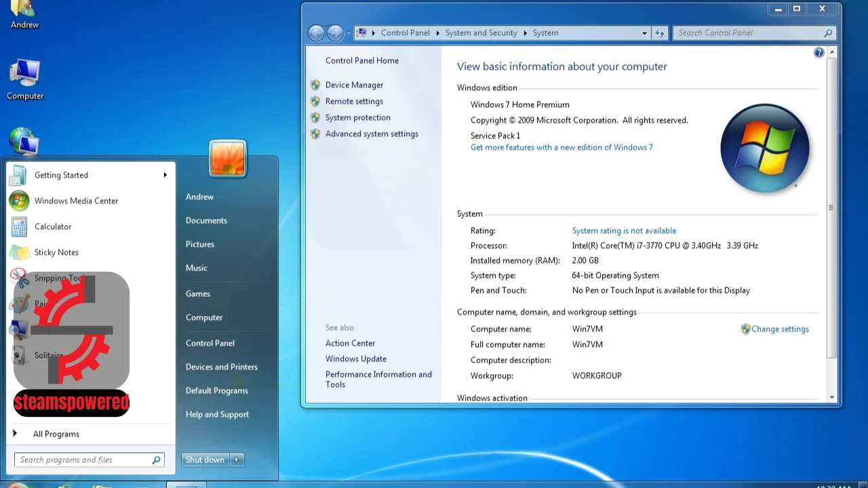The width and height of the screenshot is (868, 488).
Task: Click the Getting Started icon in Start menu
Action: (18, 175)
